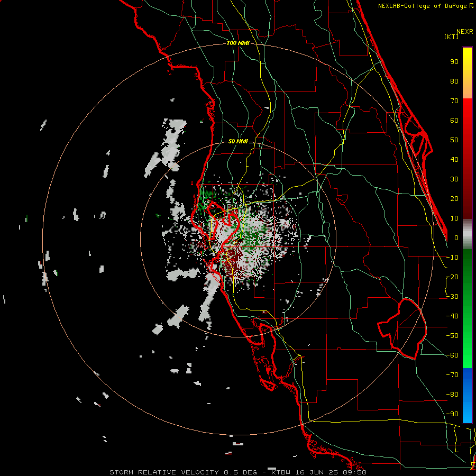Screen dimensions: 476x476
Task: Click the 50 NMI range ring label
Action: pyautogui.click(x=238, y=141)
